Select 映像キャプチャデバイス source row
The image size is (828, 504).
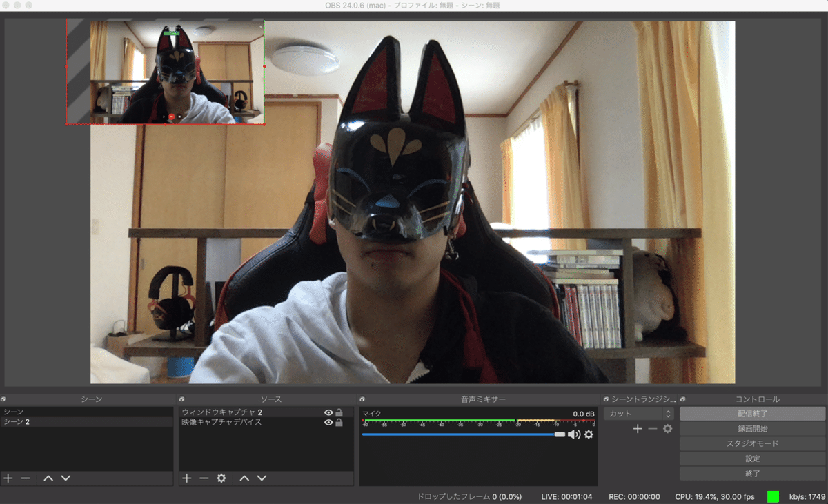click(x=266, y=422)
